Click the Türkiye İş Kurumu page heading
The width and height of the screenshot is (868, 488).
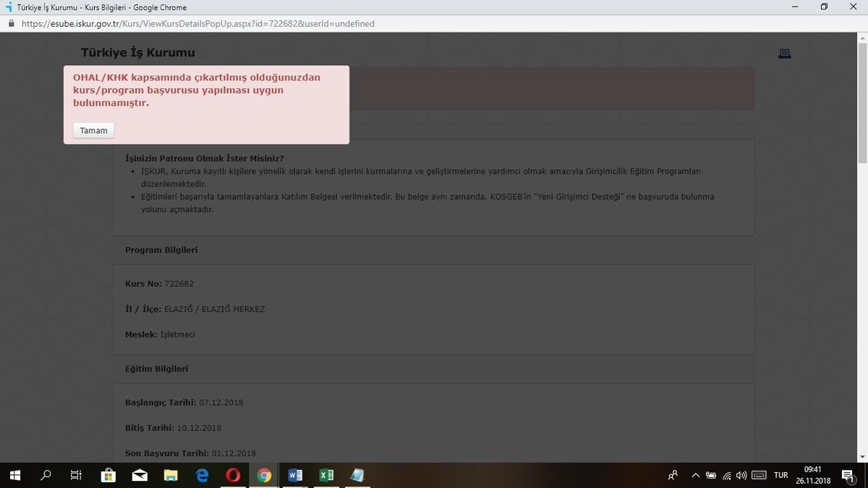point(138,53)
